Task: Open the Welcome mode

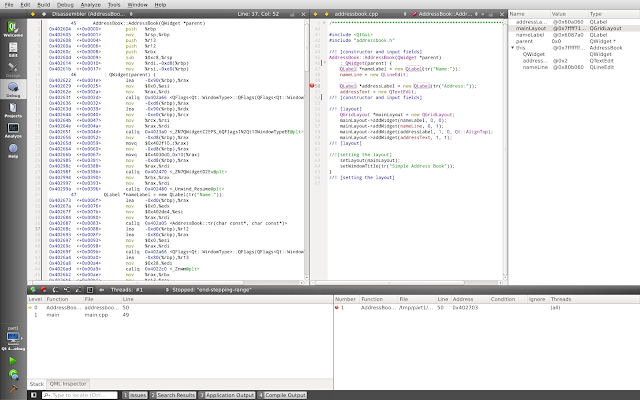Action: point(13,29)
